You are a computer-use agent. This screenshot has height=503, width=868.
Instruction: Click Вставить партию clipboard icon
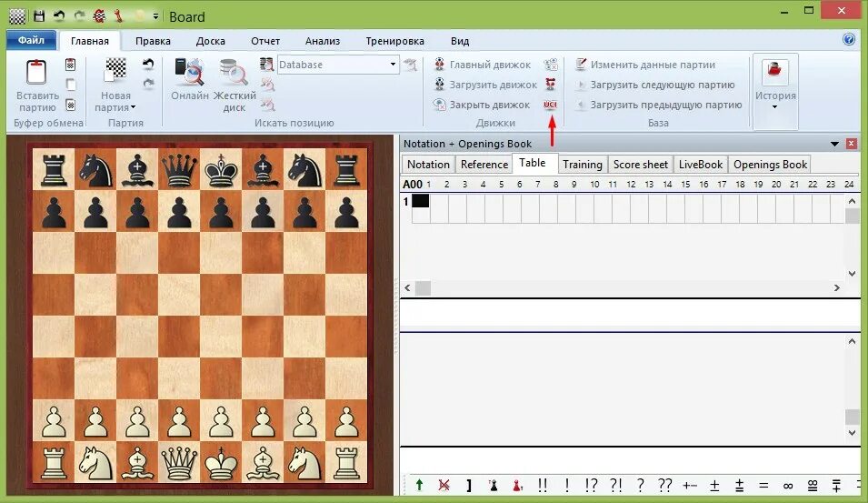pyautogui.click(x=36, y=72)
